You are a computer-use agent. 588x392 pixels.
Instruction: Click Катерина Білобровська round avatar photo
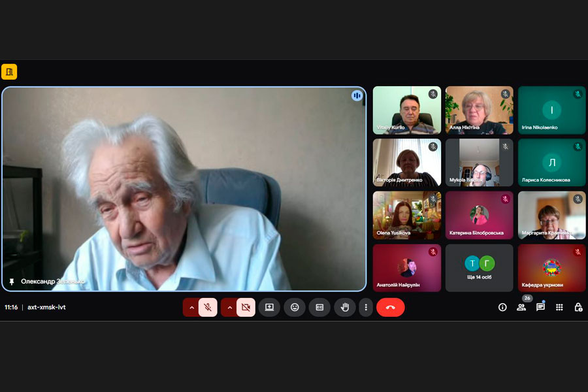tap(480, 215)
